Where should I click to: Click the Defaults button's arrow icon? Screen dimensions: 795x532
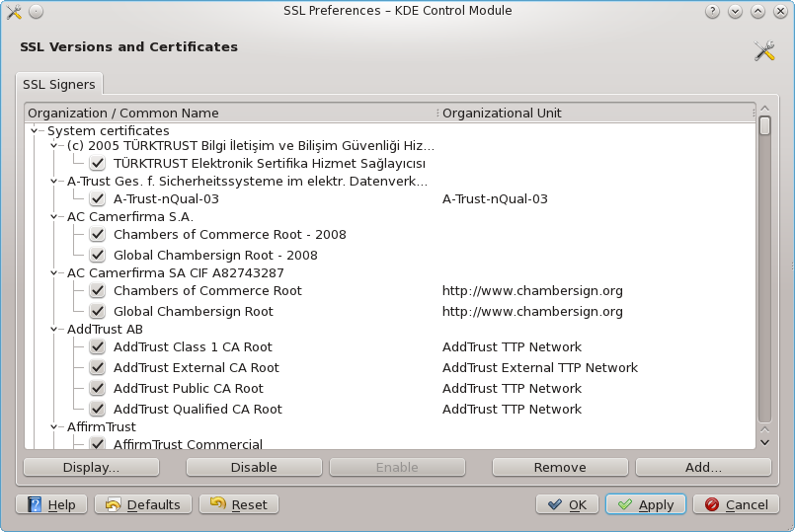(113, 504)
